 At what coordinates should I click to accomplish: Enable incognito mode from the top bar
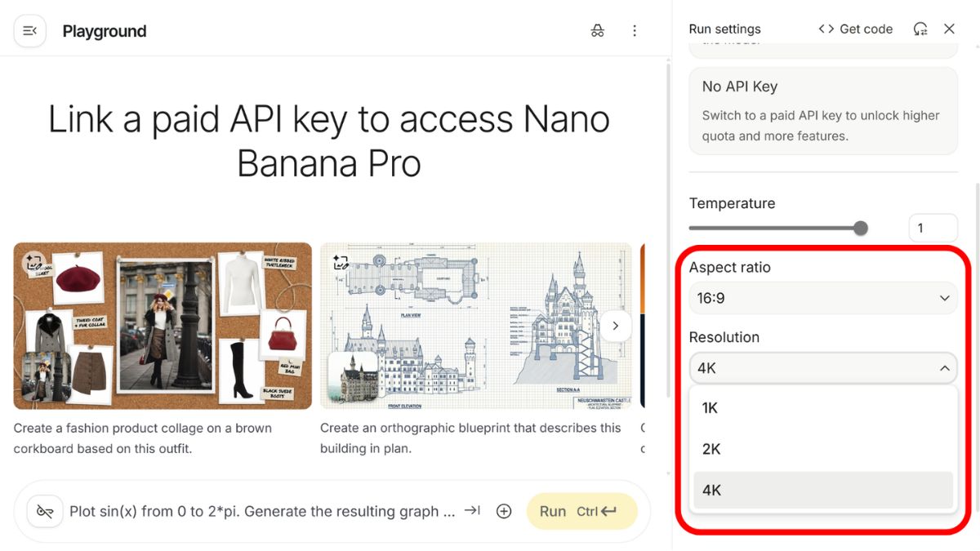pyautogui.click(x=597, y=30)
